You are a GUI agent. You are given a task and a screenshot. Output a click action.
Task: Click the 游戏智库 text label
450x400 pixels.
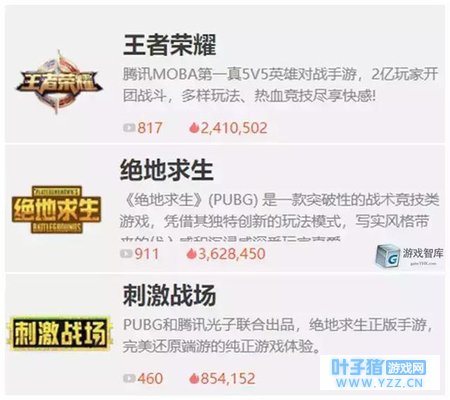tap(423, 253)
